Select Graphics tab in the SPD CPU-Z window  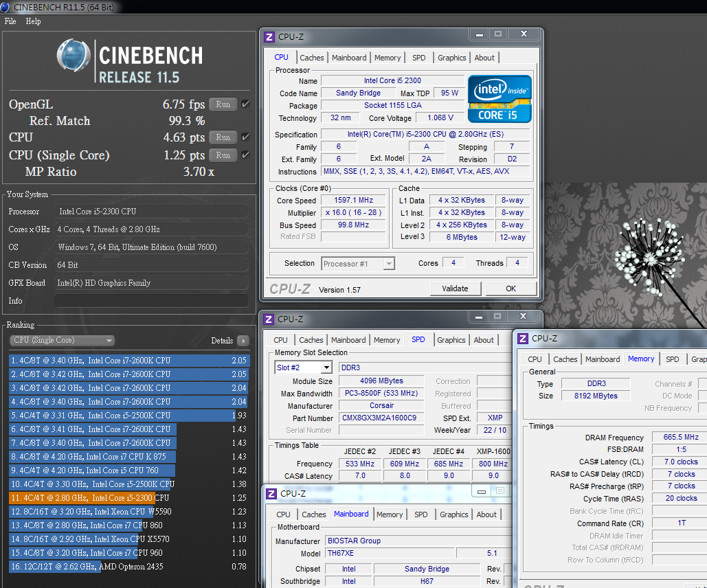[x=451, y=340]
